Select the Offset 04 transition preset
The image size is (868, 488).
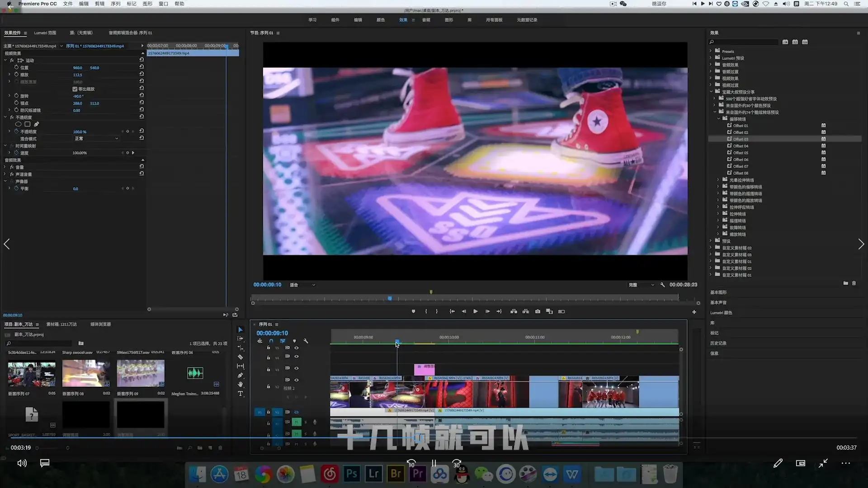pos(740,146)
